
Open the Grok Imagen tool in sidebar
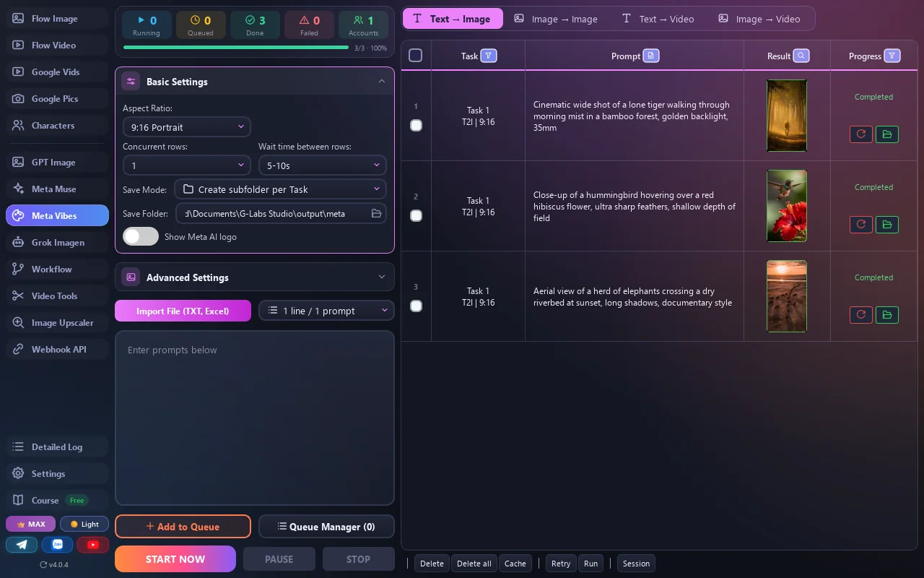click(58, 242)
